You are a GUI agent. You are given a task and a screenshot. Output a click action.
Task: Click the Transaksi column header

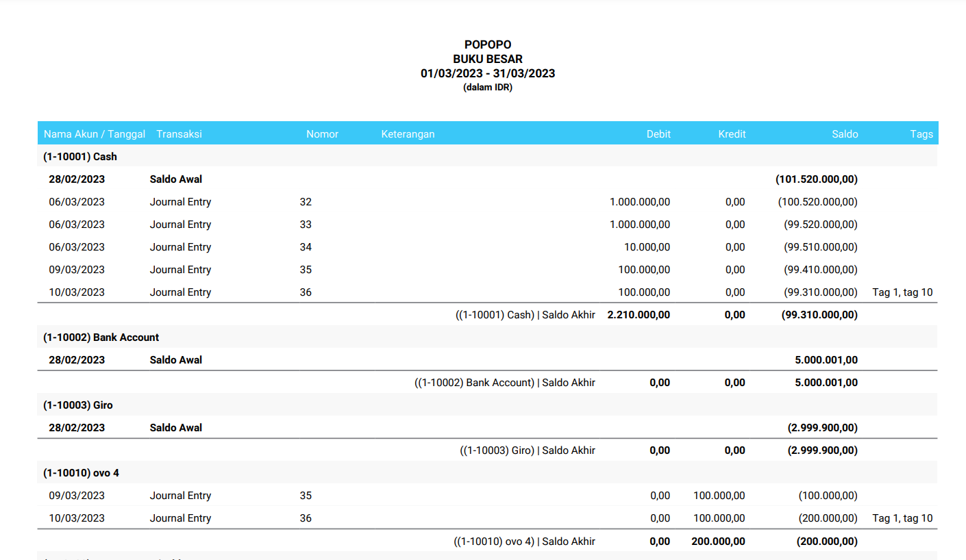tap(179, 134)
